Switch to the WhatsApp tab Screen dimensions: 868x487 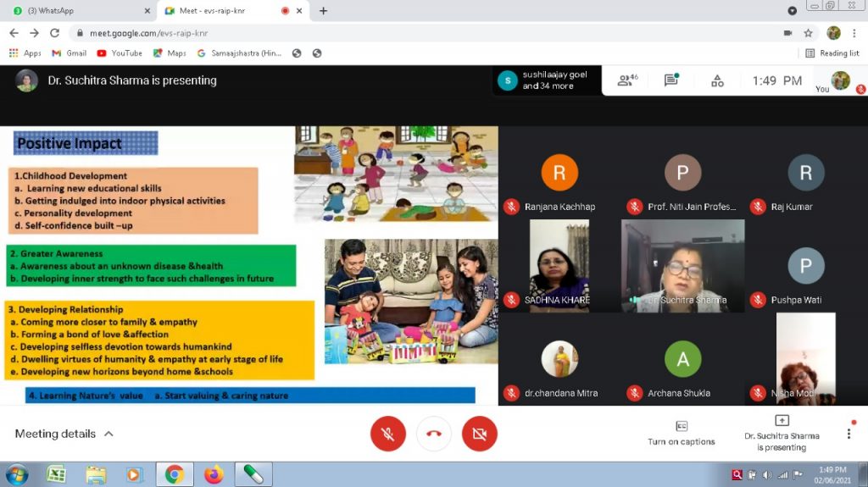click(76, 10)
